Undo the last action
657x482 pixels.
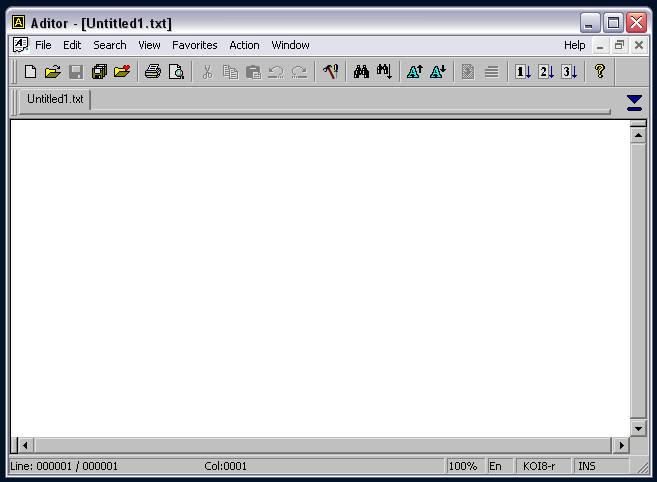[x=276, y=72]
